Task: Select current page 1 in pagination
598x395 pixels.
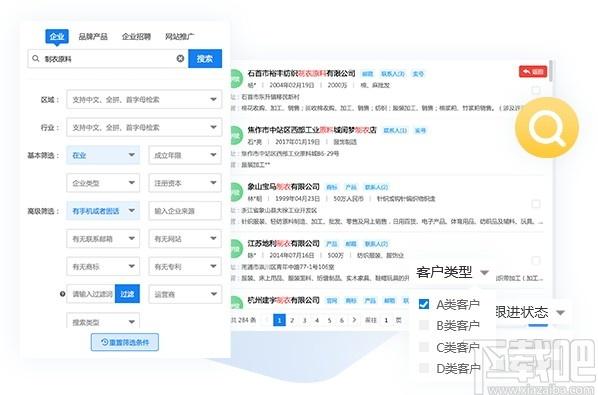Action: [280, 320]
